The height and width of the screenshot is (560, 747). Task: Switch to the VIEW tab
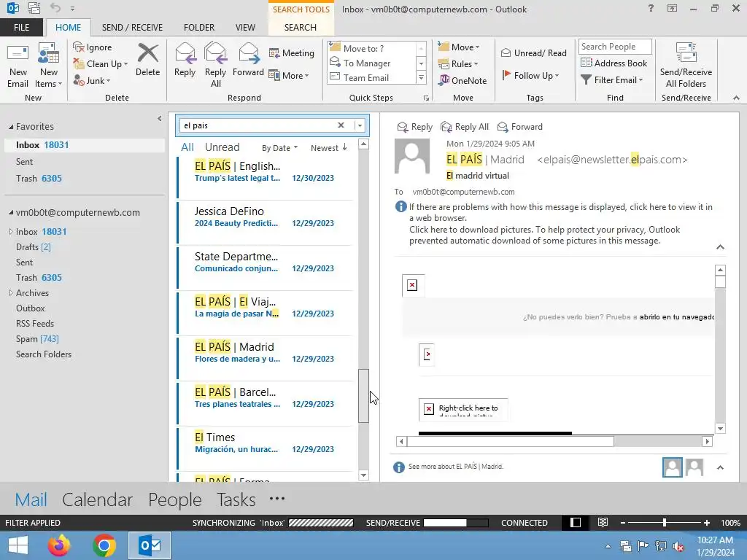click(245, 27)
